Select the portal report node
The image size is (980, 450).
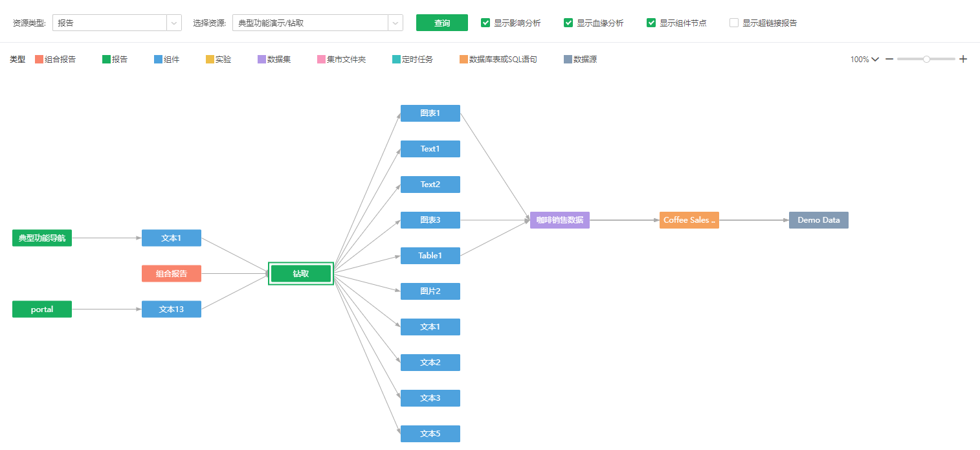point(42,309)
